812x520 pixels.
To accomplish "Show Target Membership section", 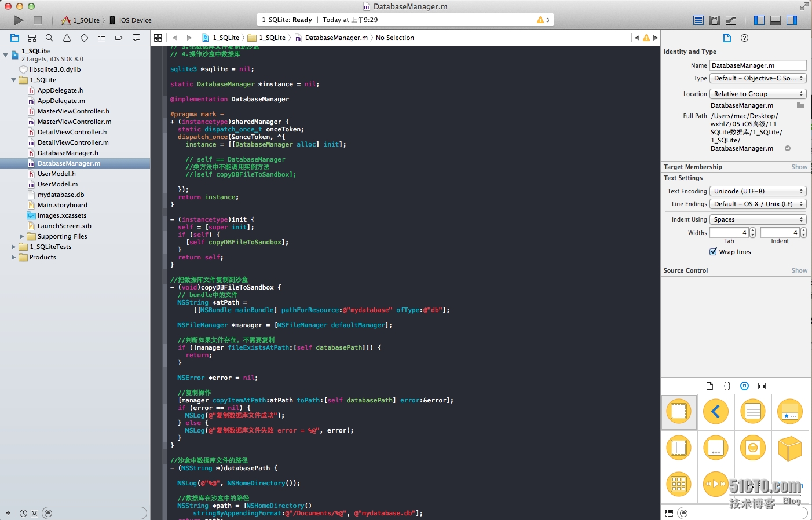I will click(x=799, y=167).
